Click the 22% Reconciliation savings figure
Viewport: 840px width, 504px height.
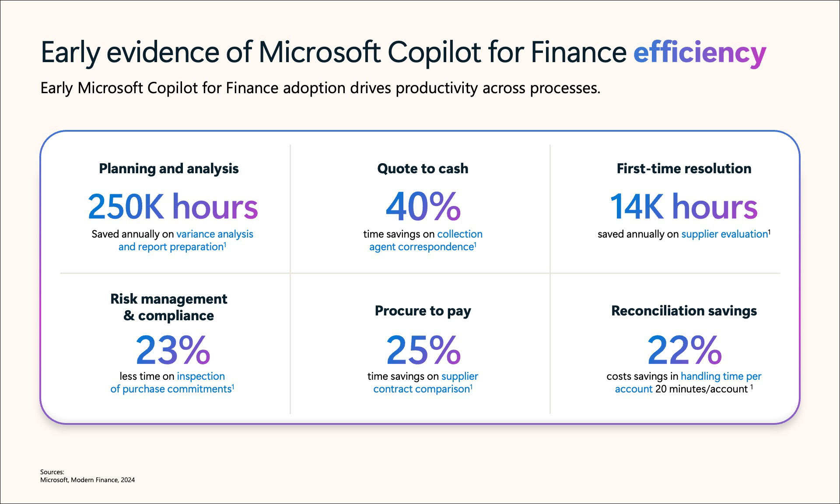[684, 350]
